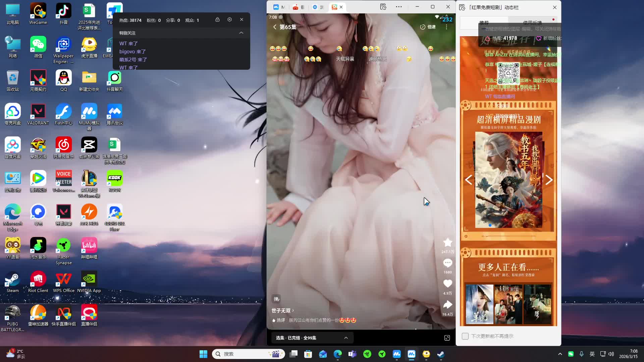Show previous banner with left arrow
644x362 pixels.
469,180
